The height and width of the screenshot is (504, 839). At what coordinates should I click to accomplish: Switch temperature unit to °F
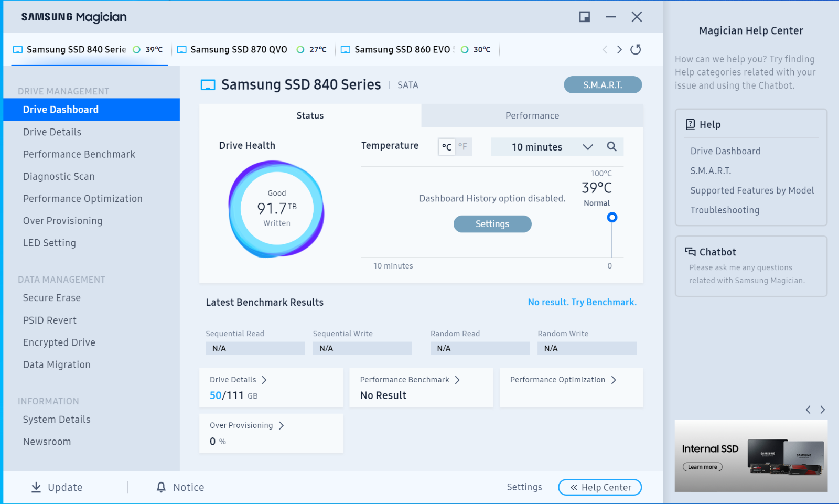(463, 147)
